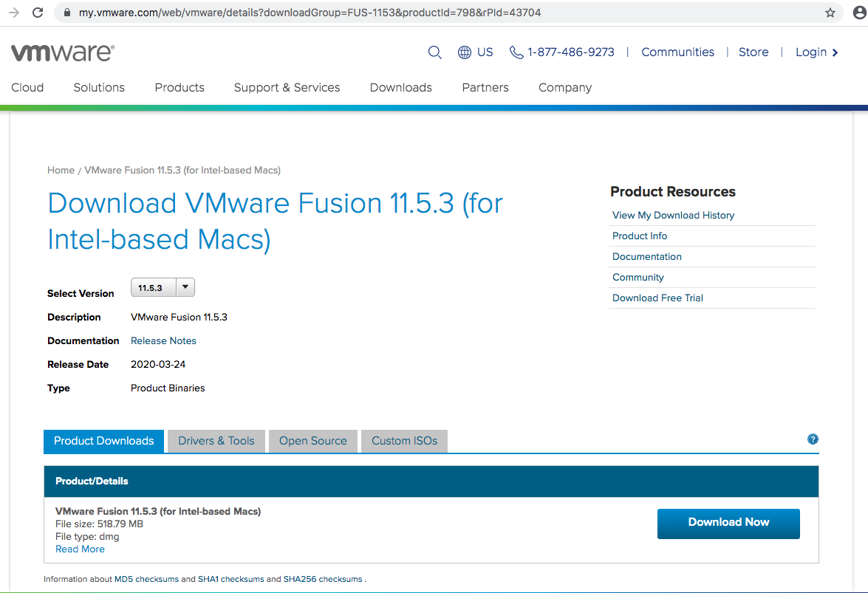Viewport: 868px width, 593px height.
Task: Click the Login link
Action: (x=811, y=52)
